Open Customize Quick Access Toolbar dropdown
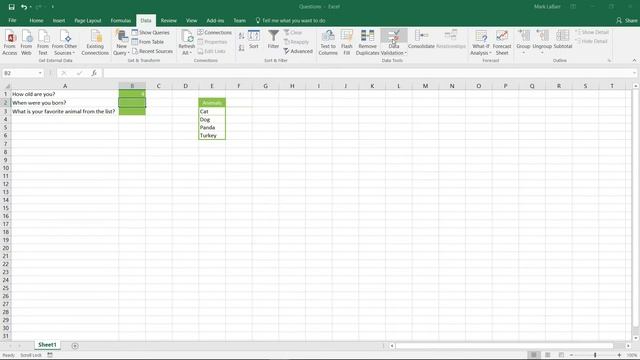 tap(53, 7)
